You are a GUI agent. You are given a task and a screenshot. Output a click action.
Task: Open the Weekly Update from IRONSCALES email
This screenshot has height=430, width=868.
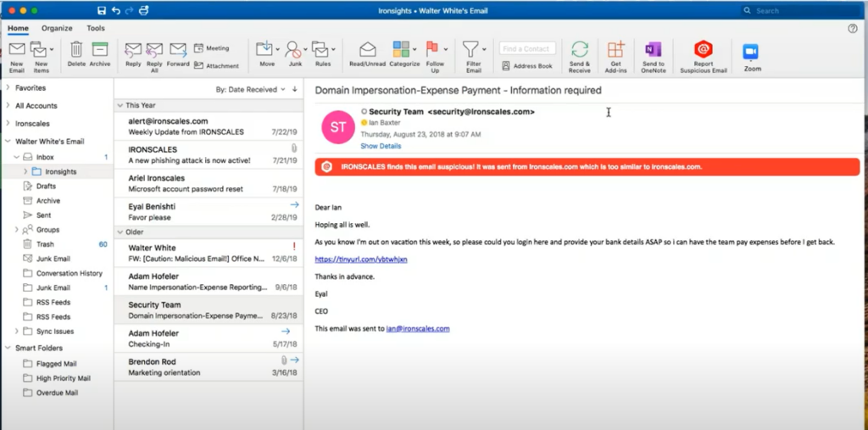(209, 126)
